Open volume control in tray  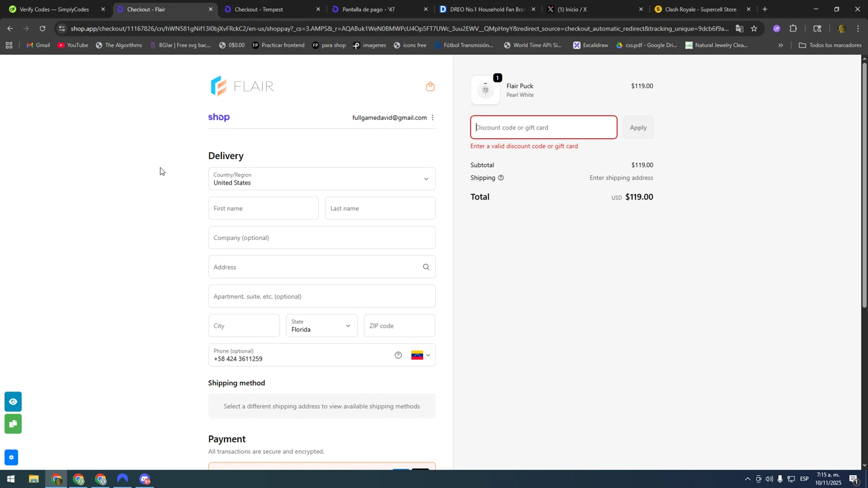(769, 479)
